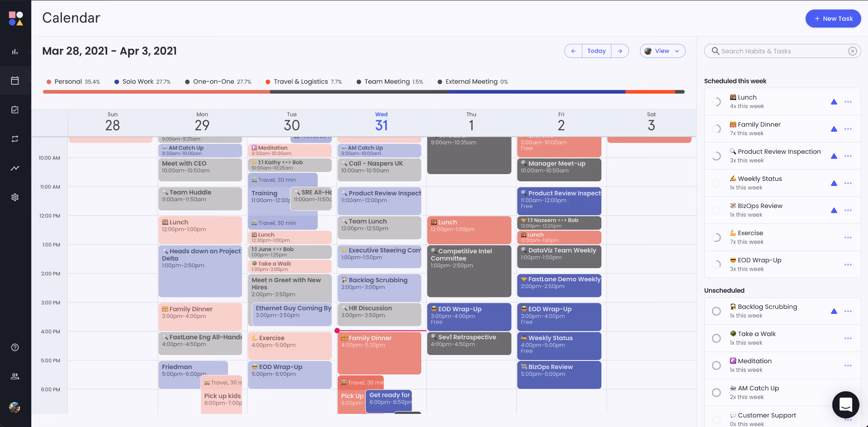The height and width of the screenshot is (427, 868).
Task: Open more options for Lunch habit
Action: 848,102
